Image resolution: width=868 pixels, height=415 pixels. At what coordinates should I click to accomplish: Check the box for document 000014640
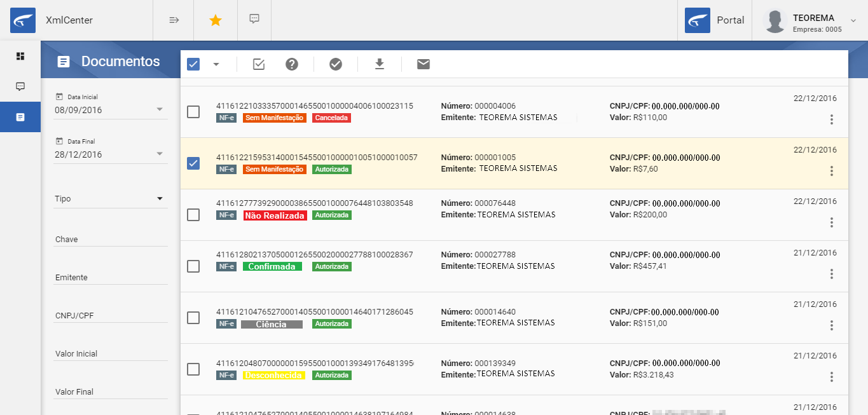click(193, 318)
